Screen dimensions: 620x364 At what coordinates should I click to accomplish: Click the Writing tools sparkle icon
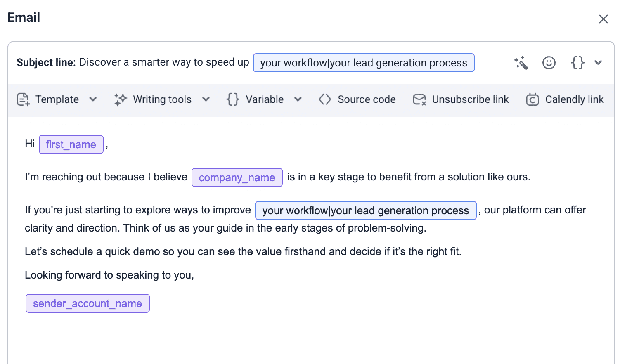[121, 99]
